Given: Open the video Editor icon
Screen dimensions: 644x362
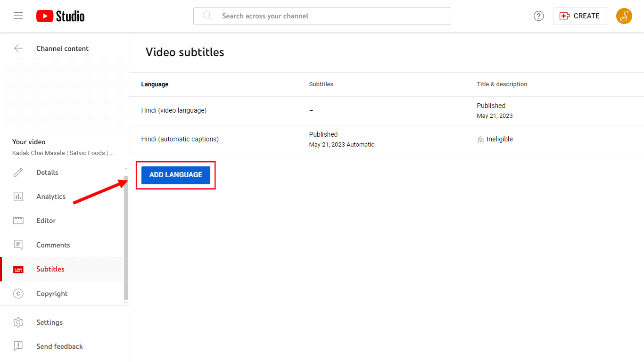Looking at the screenshot, I should 18,220.
